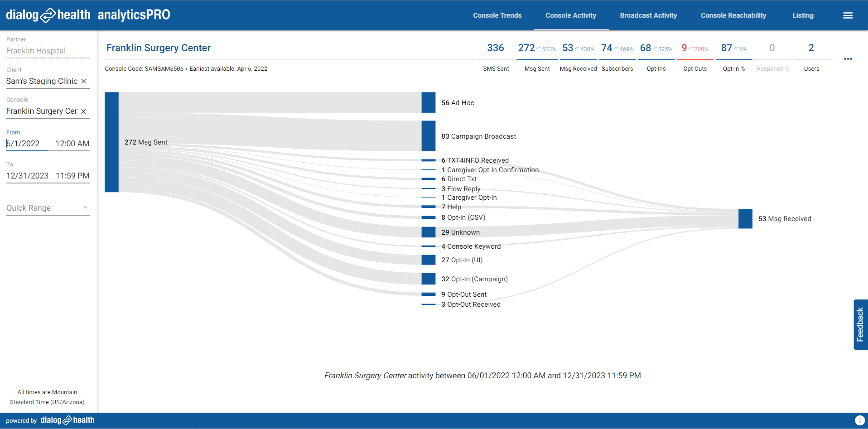The image size is (868, 429).
Task: Click the 53 Msg Received node bar
Action: point(745,219)
